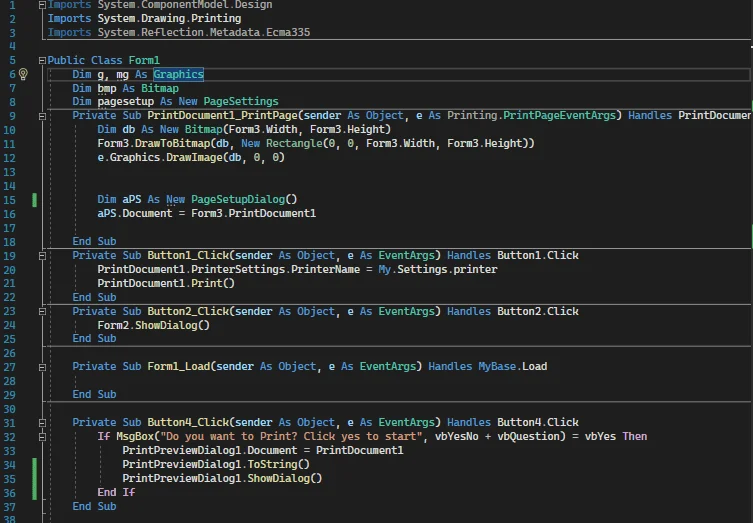The image size is (753, 523).
Task: Click End Sub on line 18
Action: (x=94, y=242)
